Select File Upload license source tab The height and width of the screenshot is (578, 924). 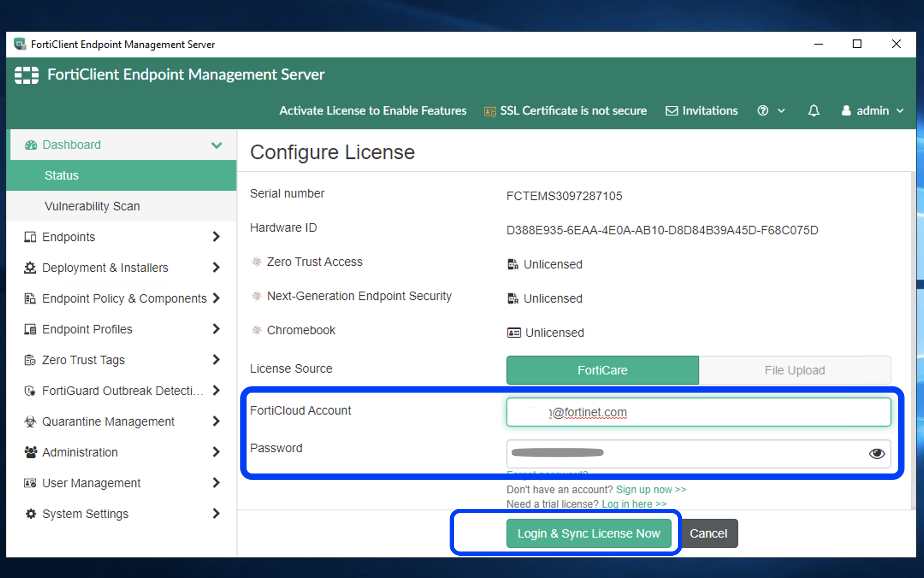point(794,369)
